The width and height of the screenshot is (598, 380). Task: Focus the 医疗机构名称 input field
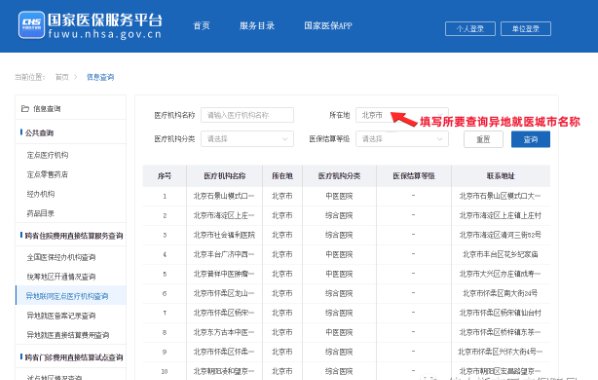[247, 115]
